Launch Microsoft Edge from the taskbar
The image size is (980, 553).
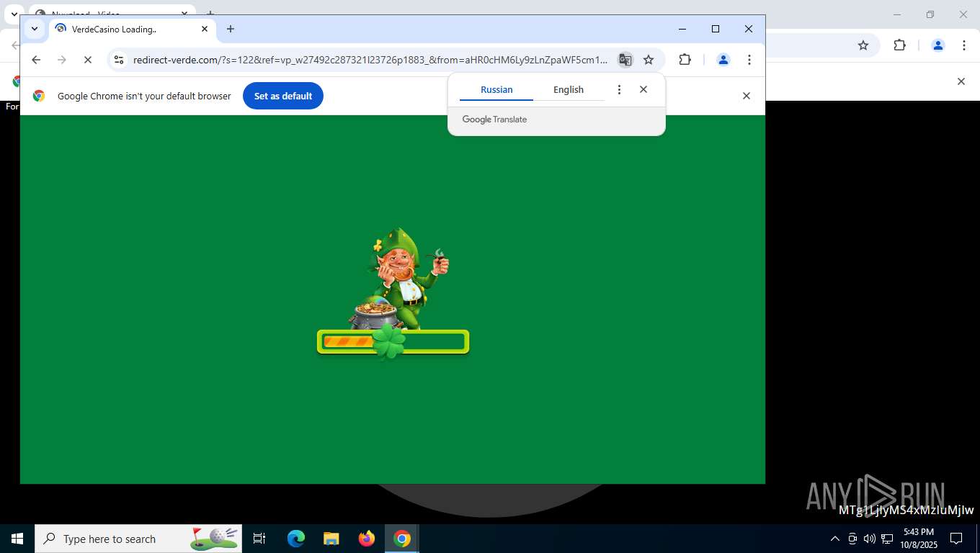click(x=296, y=539)
